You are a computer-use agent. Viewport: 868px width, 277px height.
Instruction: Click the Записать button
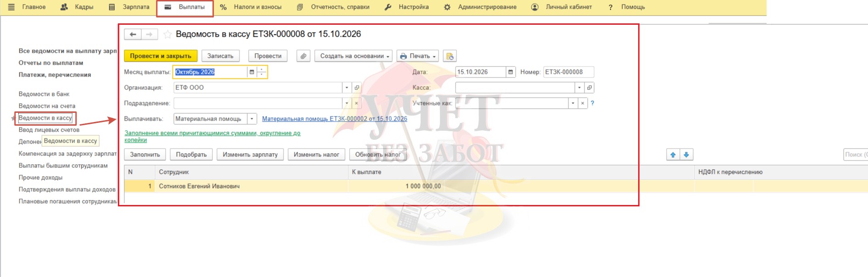pos(220,56)
